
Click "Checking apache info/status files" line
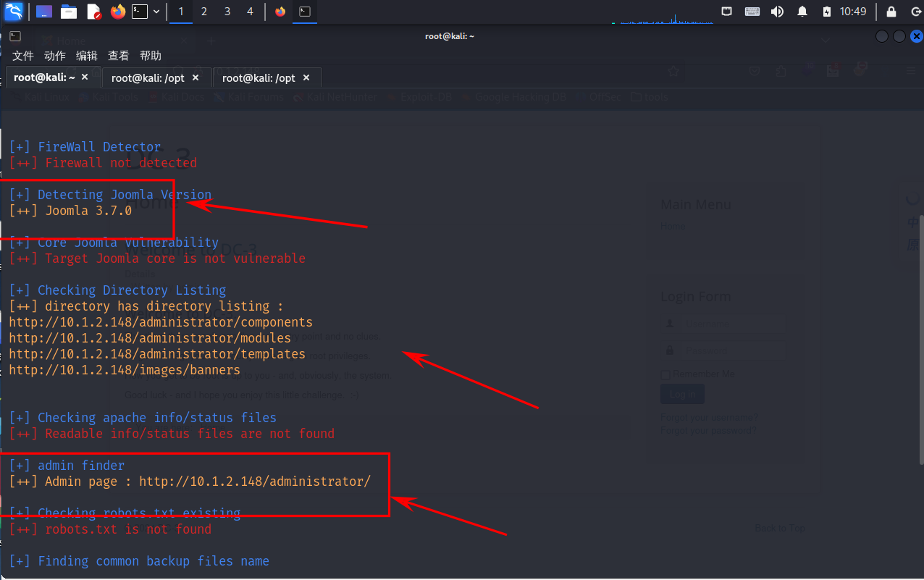(x=143, y=418)
